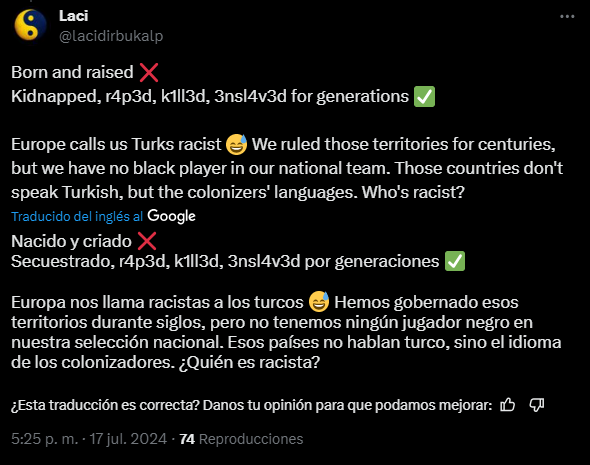Click the red cross emoji after 'Nacido y criado'
Image resolution: width=590 pixels, height=465 pixels.
(x=147, y=241)
